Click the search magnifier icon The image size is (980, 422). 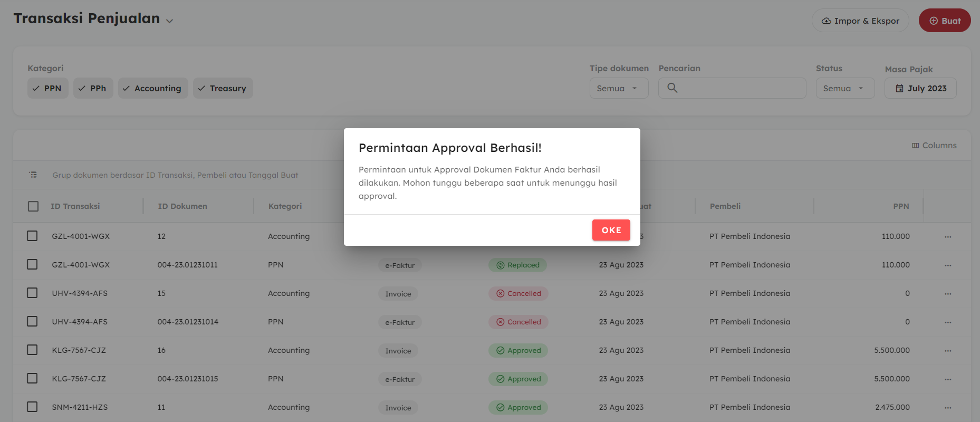point(672,88)
